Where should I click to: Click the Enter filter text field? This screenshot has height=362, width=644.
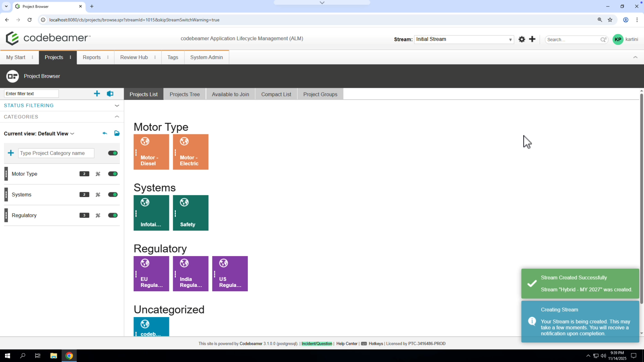point(31,94)
